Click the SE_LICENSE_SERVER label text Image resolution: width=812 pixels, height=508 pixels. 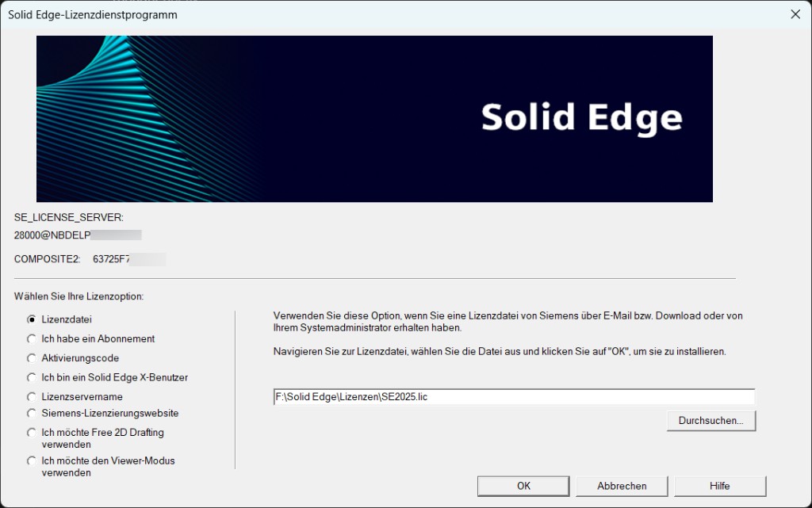click(69, 218)
